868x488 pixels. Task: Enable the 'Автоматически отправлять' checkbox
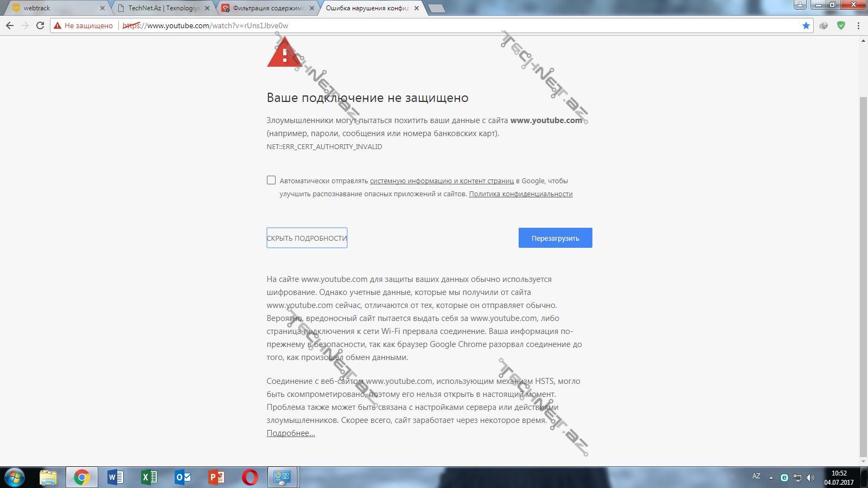click(x=271, y=180)
